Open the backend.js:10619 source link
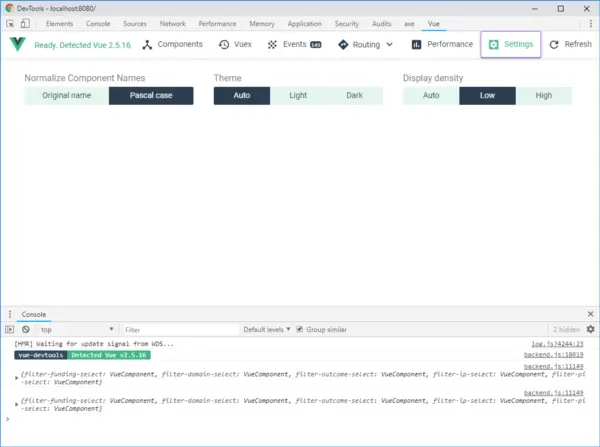The image size is (600, 447). pyautogui.click(x=554, y=355)
